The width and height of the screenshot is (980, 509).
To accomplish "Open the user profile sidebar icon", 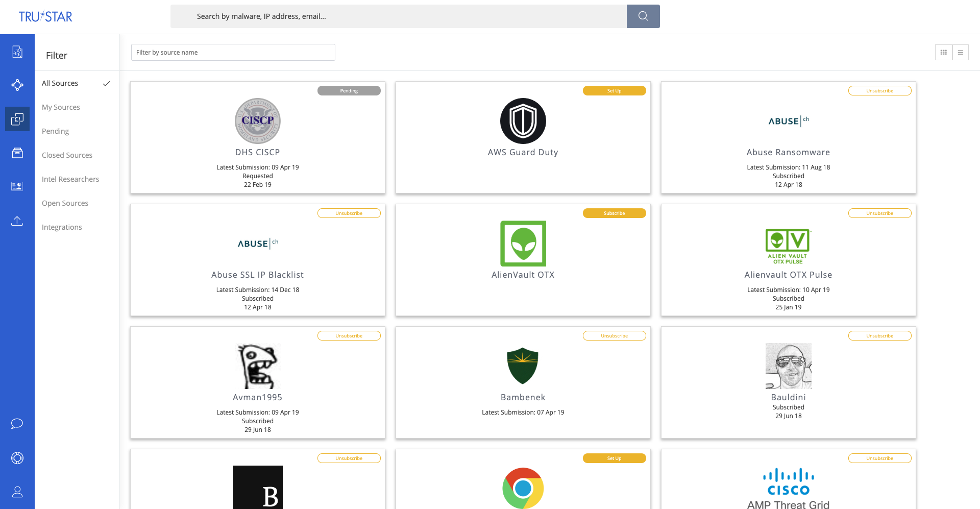I will click(17, 492).
